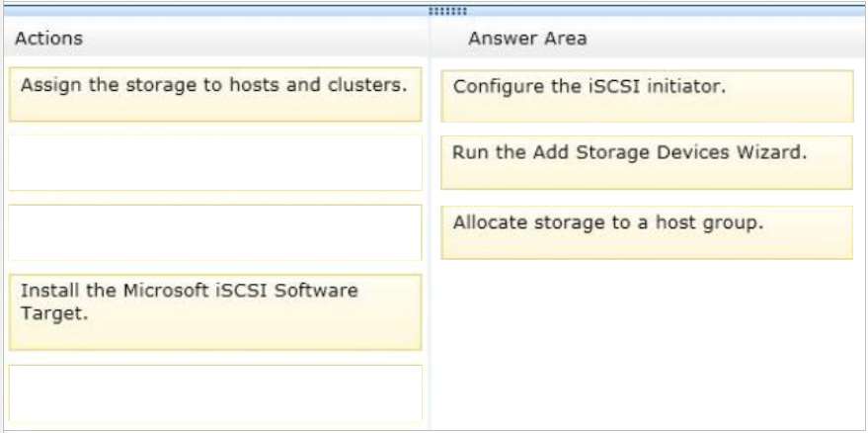Click the dotted splitter grip at top
The image size is (868, 433).
pos(448,11)
